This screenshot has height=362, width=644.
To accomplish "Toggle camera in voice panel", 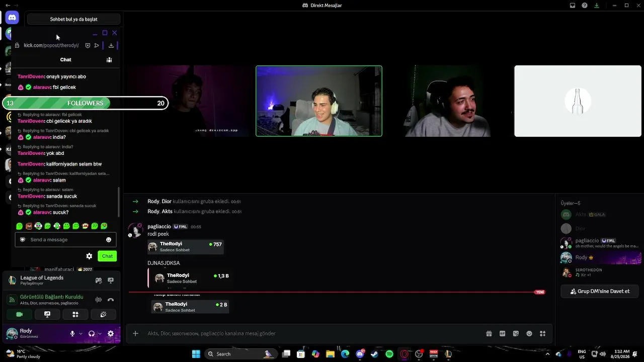I will tap(20, 314).
